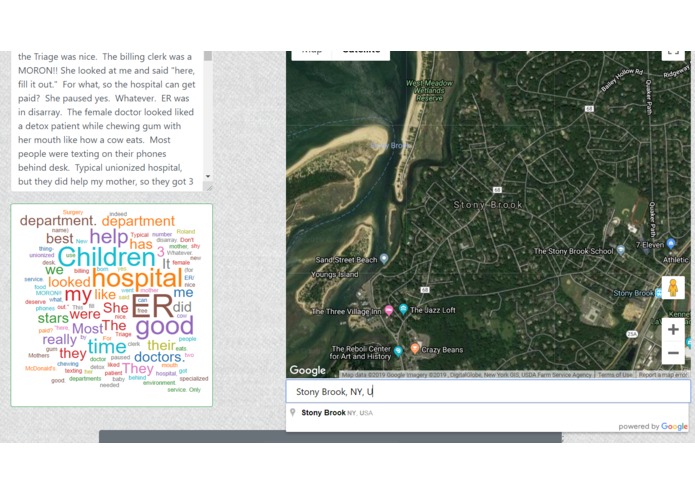Click the word 'help' in word cloud

pos(109,237)
